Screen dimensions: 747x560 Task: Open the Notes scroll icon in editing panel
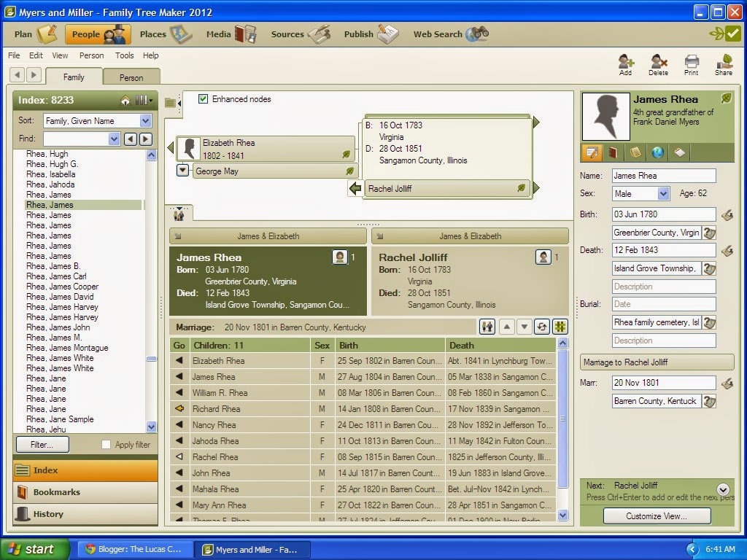point(635,152)
